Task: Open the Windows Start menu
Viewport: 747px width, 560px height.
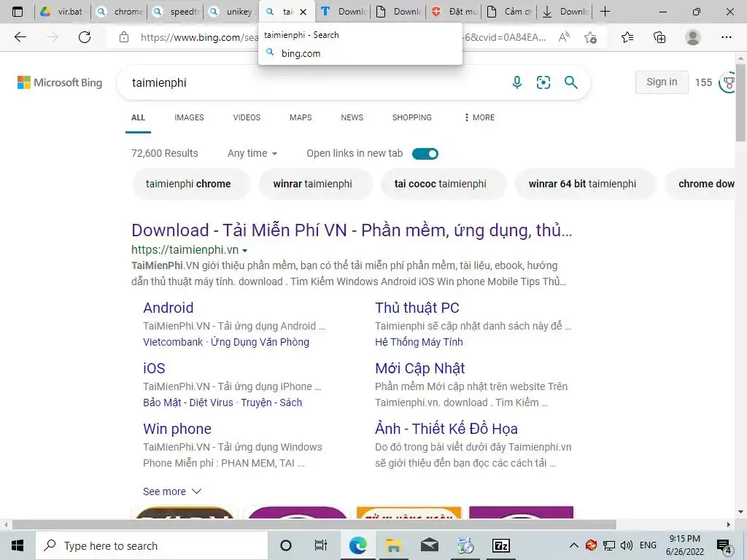Action: 18,545
